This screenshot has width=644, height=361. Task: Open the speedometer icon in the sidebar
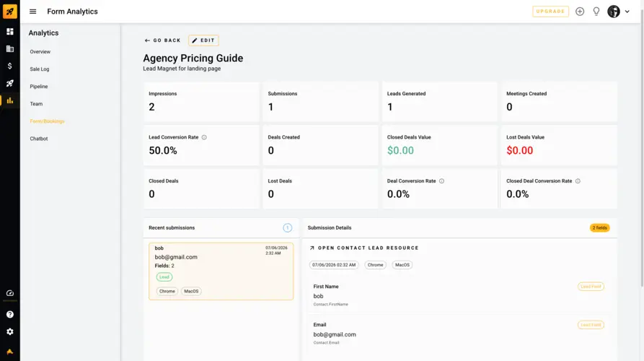point(10,293)
